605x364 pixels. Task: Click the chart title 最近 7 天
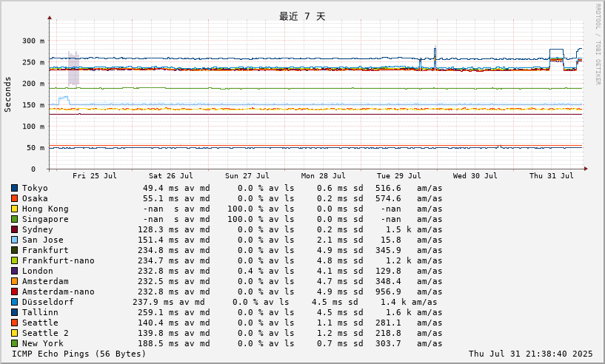coord(302,16)
